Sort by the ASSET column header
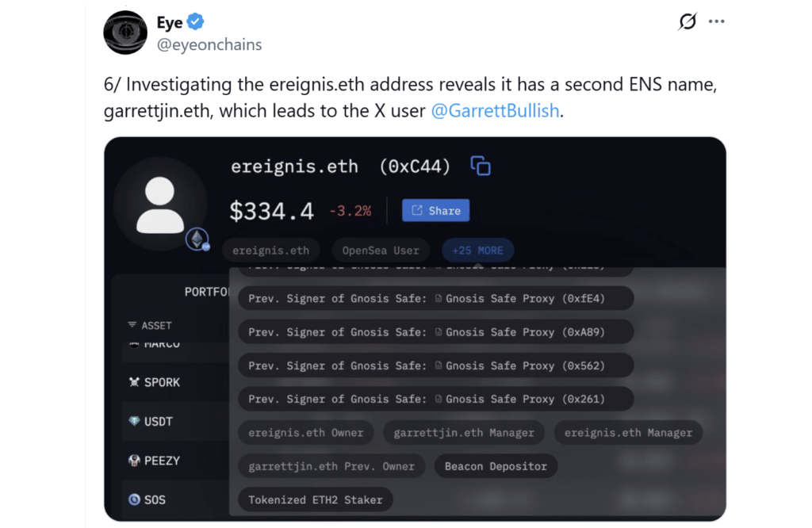The height and width of the screenshot is (528, 812). (150, 325)
